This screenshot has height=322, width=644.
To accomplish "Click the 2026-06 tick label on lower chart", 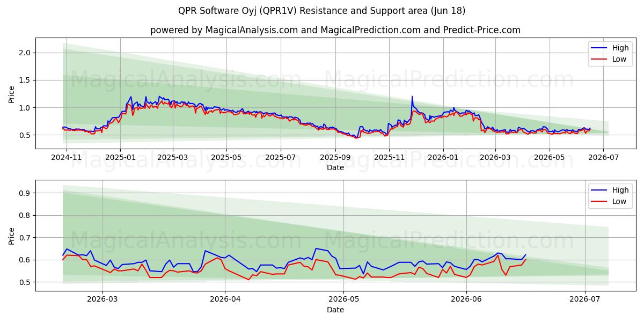I will [x=466, y=300].
